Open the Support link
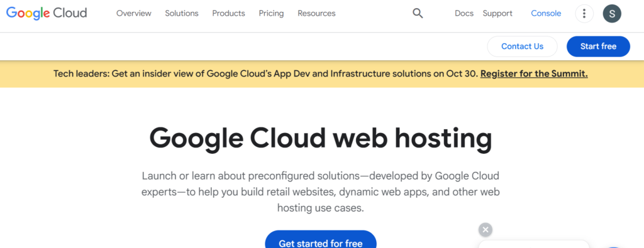Viewport: 644px width, 248px height. (497, 14)
